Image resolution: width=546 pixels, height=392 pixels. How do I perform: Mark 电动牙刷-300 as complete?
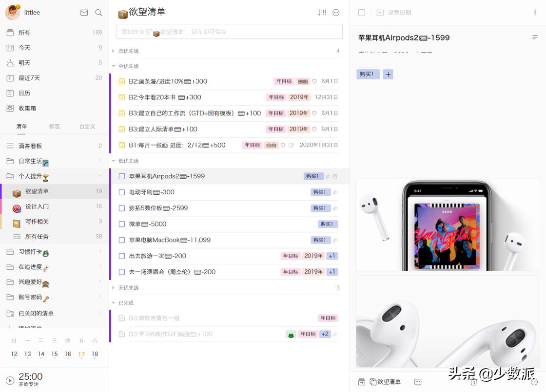click(121, 192)
